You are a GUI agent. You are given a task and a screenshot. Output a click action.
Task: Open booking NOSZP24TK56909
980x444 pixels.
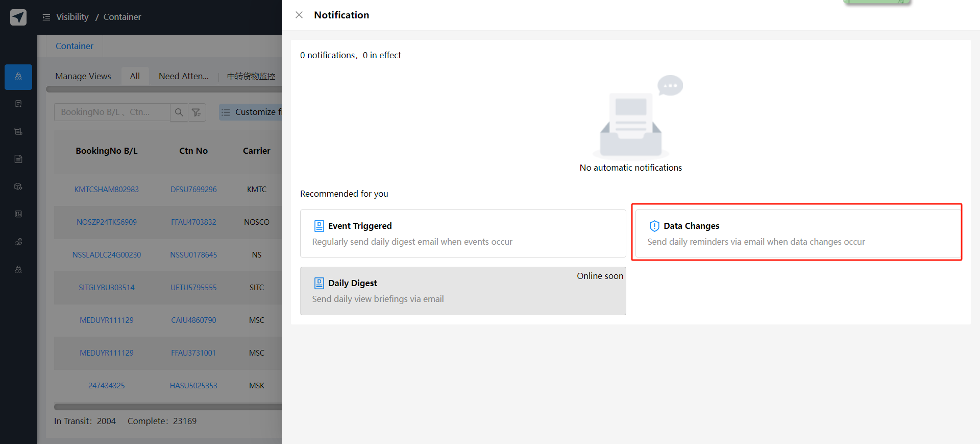click(x=107, y=222)
